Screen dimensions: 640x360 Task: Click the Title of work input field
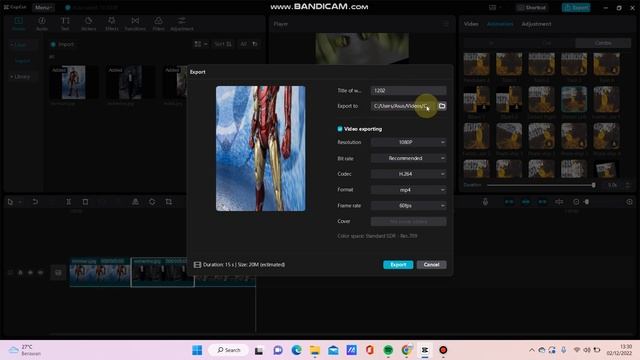[x=409, y=91]
